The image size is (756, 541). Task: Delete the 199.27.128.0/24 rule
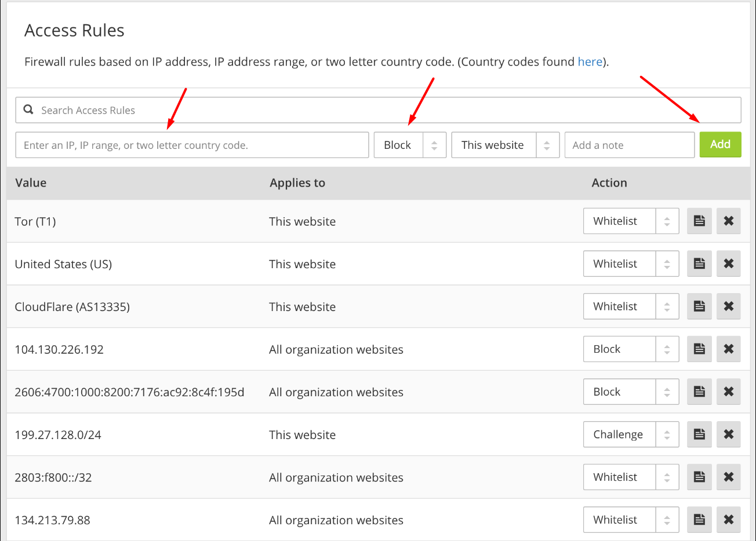729,434
